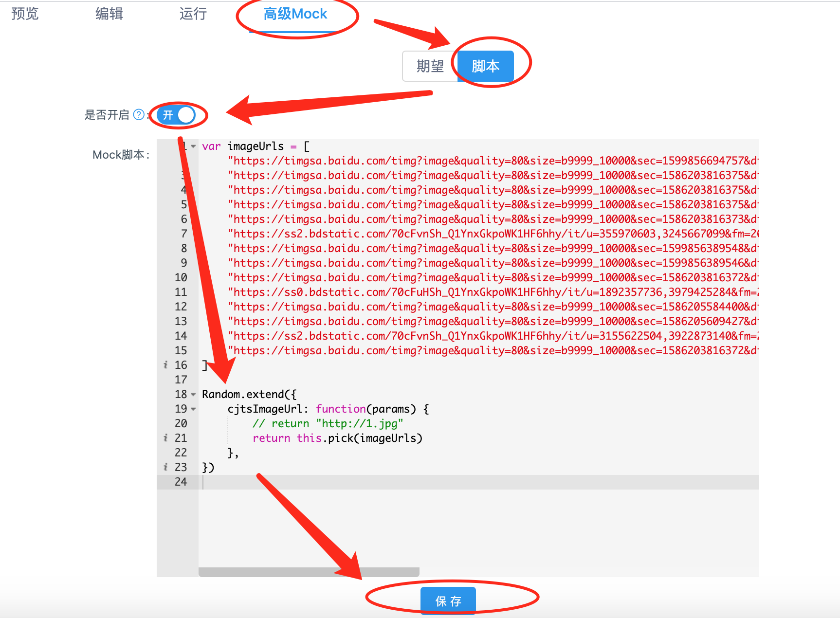Image resolution: width=840 pixels, height=618 pixels.
Task: Click the ss0.bdstatic.com URL on line 11
Action: click(493, 292)
